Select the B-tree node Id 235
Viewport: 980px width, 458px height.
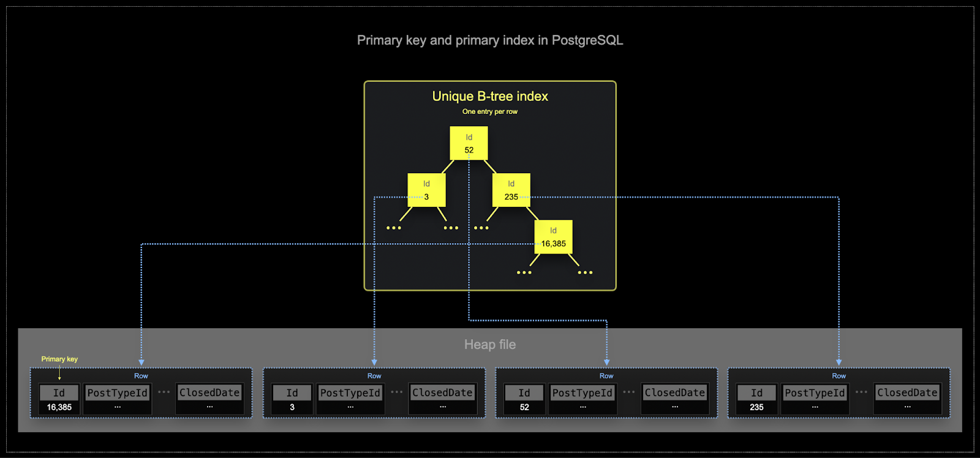(511, 190)
